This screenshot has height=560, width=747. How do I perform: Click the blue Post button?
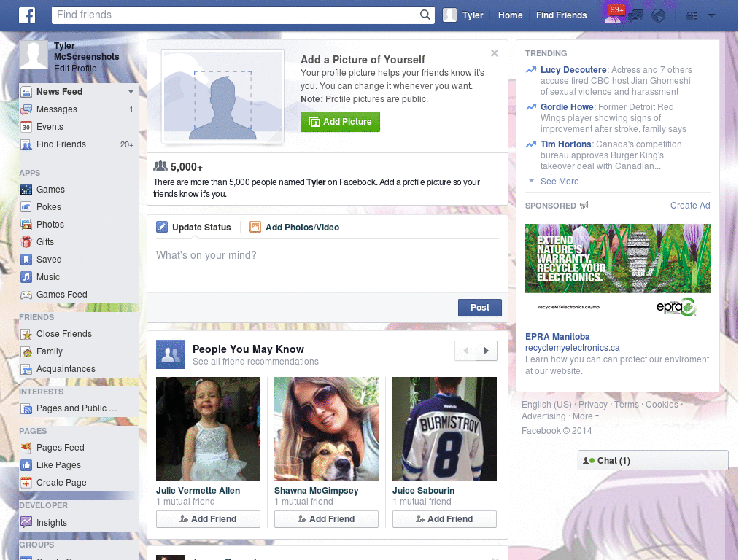pyautogui.click(x=480, y=308)
